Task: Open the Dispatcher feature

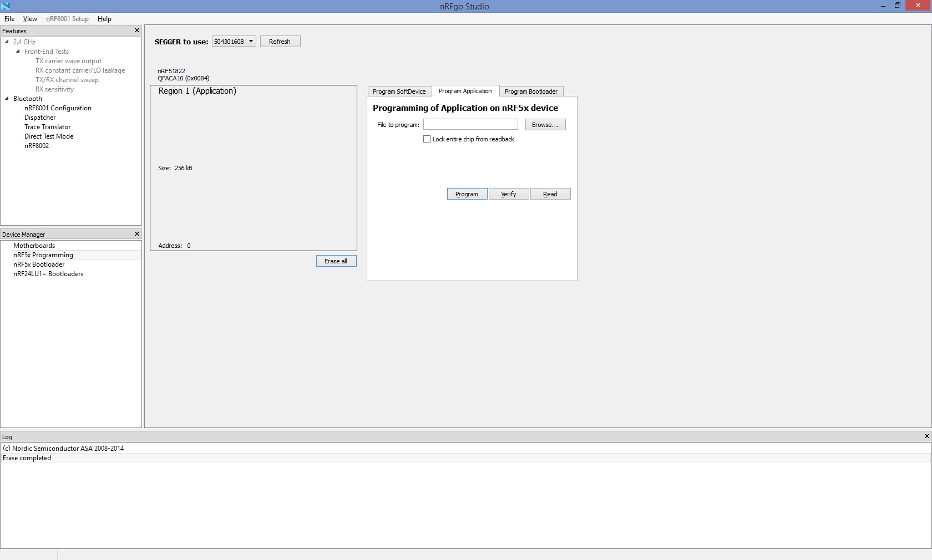Action: 40,118
